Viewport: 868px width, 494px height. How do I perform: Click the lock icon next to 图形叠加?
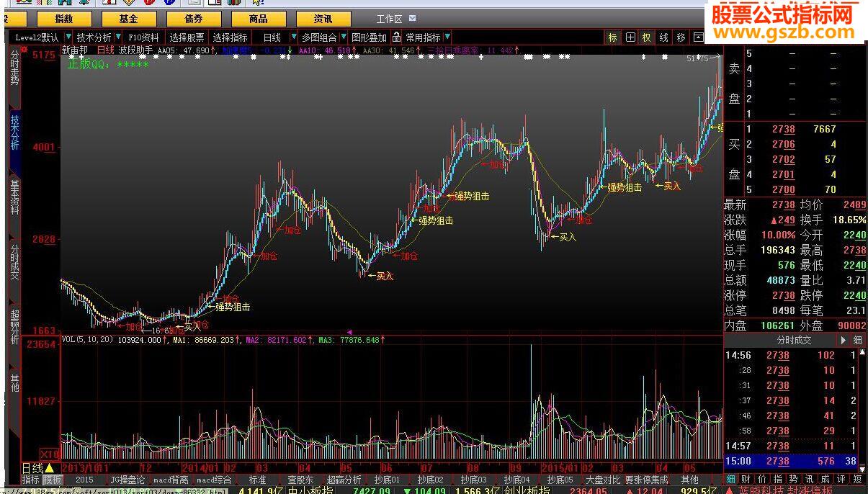pos(397,37)
